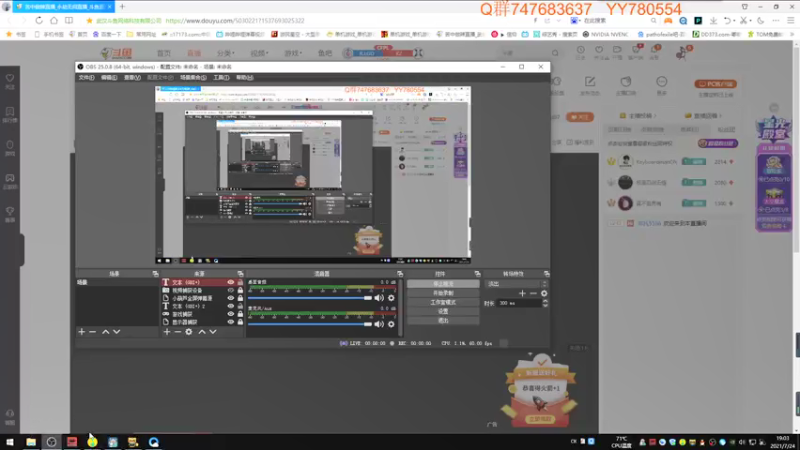Mute the 麦克风/Aux speaker icon
Image resolution: width=800 pixels, height=450 pixels.
(x=379, y=324)
